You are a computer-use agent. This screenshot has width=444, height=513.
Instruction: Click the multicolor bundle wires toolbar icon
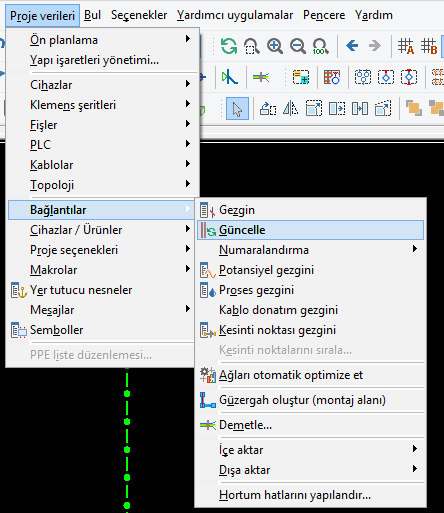tap(261, 77)
